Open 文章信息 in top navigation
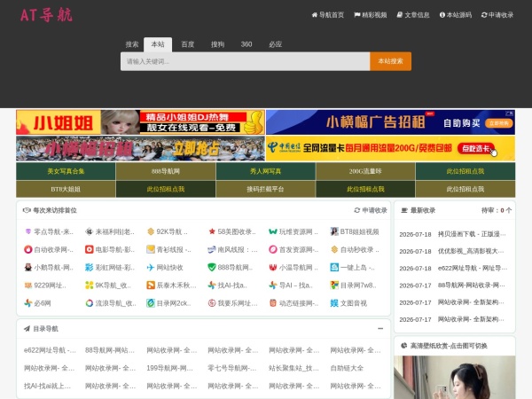532x399 pixels. click(x=413, y=15)
